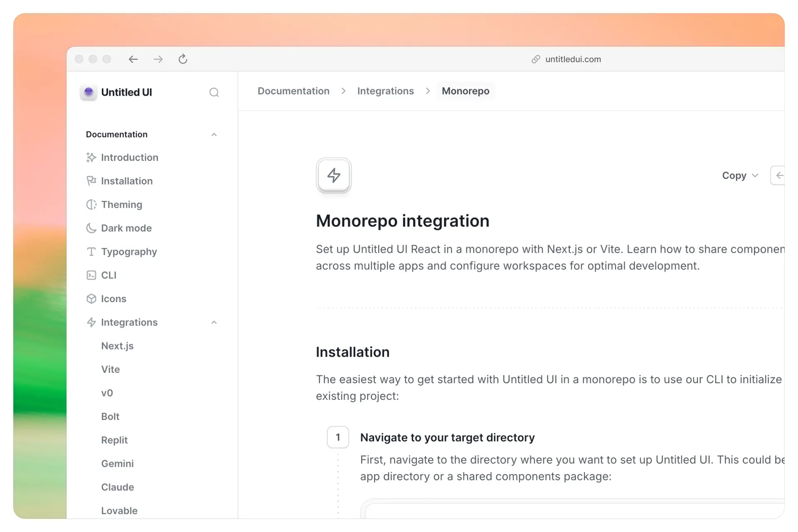798x532 pixels.
Task: Open the Next.js integration page
Action: [117, 346]
